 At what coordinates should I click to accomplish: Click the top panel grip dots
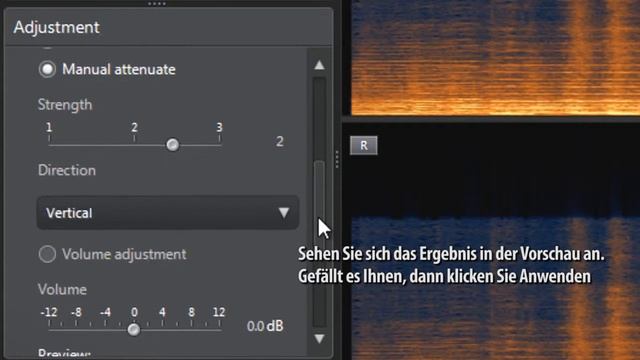[x=157, y=4]
